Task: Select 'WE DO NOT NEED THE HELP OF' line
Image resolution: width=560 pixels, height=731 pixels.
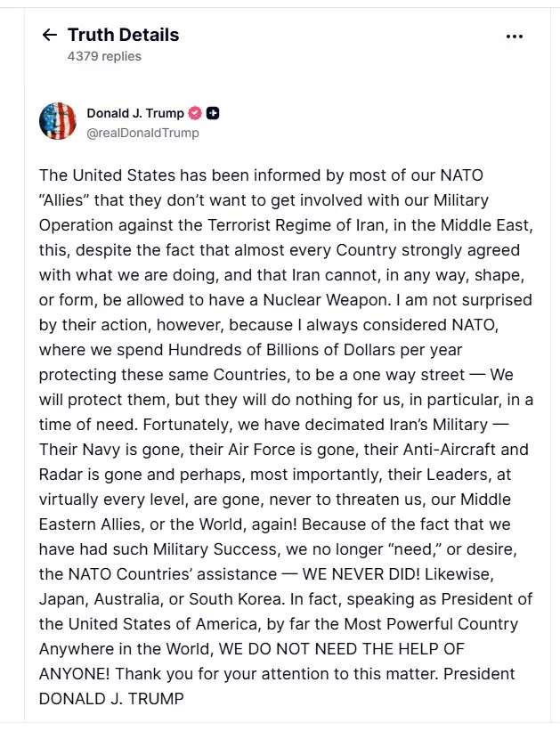Action: (342, 649)
